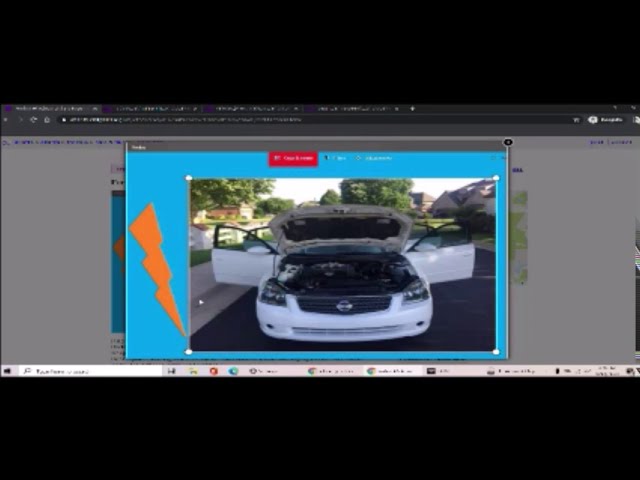
Task: Close the Photos editor window
Action: point(508,143)
